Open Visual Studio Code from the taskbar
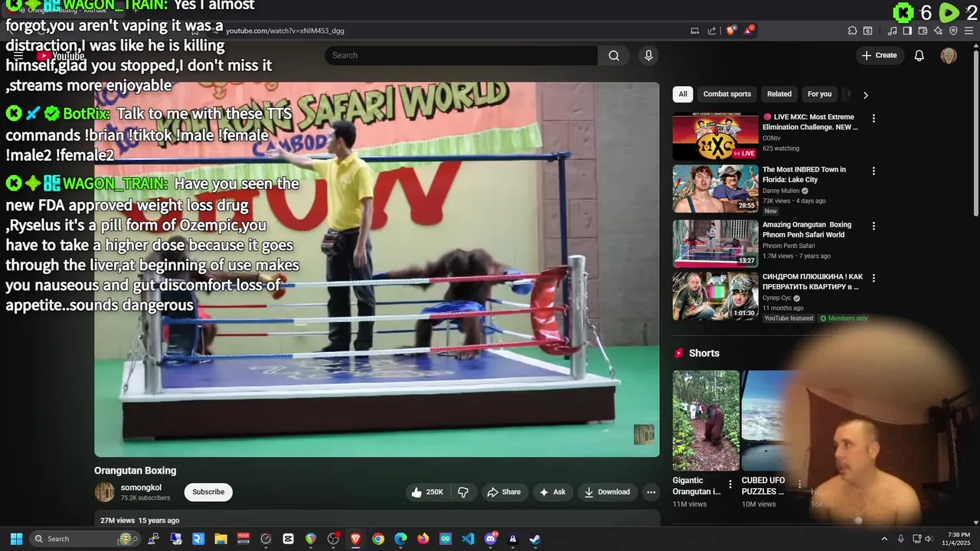Image resolution: width=980 pixels, height=551 pixels. pyautogui.click(x=468, y=539)
